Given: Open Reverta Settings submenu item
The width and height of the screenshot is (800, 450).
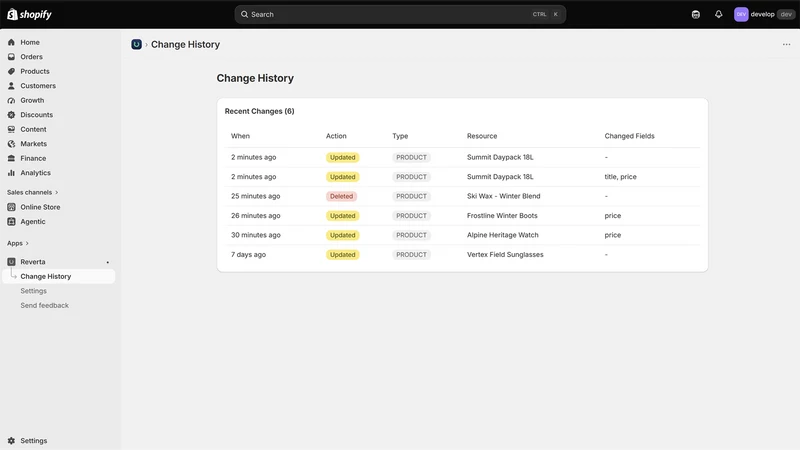Looking at the screenshot, I should tap(34, 291).
